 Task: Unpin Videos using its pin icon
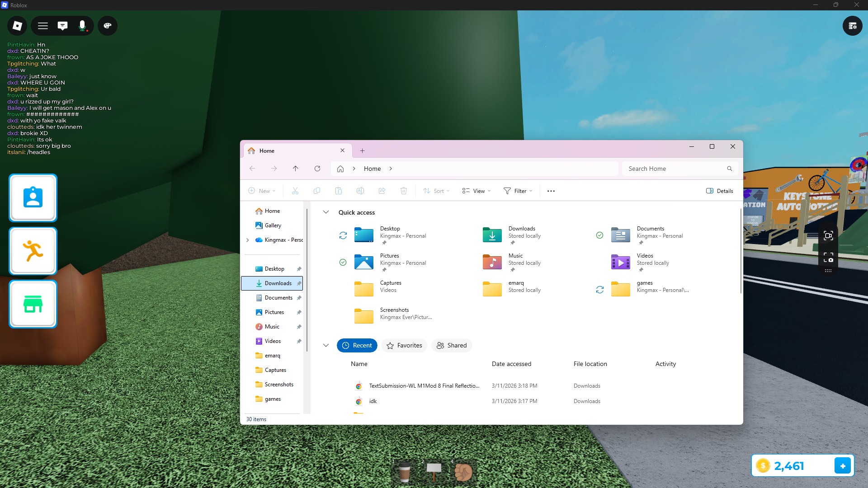pyautogui.click(x=299, y=341)
